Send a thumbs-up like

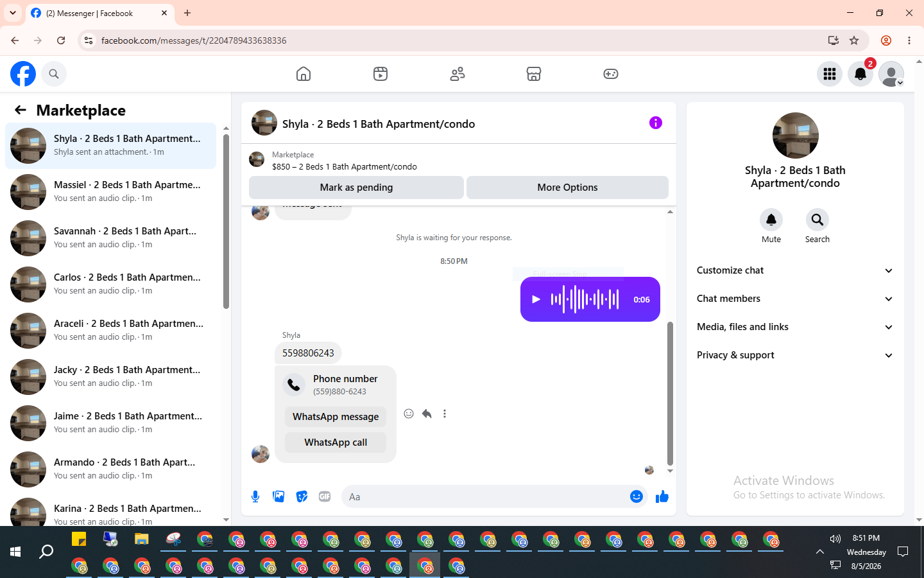pos(662,496)
